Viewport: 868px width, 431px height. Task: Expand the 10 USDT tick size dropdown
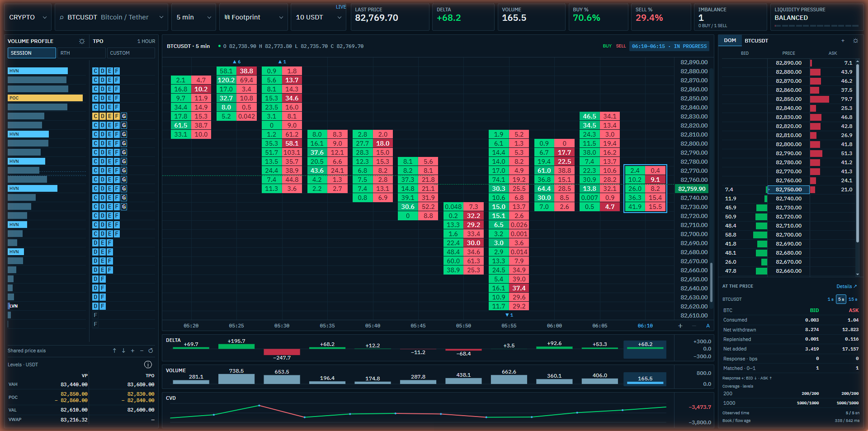[318, 17]
